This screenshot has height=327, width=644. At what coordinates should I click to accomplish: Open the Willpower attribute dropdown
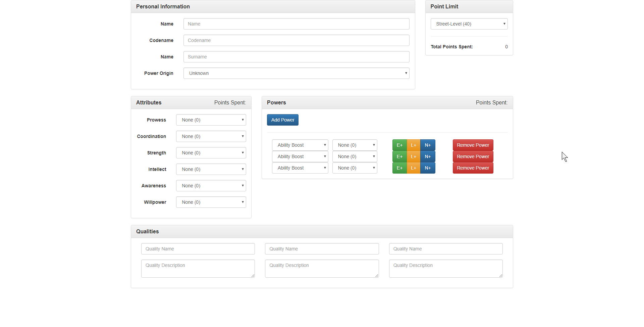tap(211, 202)
